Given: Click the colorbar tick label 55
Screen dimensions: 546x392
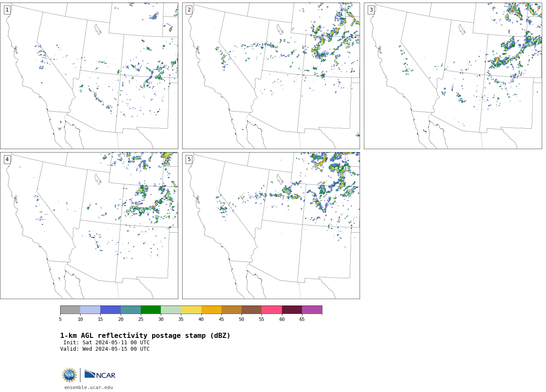Looking at the screenshot, I should 261,319.
